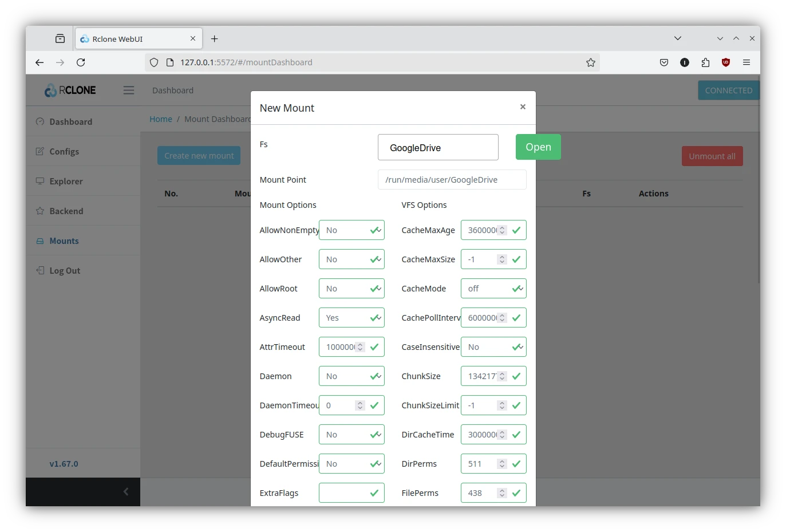
Task: Collapse sidebar with bottom chevron arrow
Action: 126,491
